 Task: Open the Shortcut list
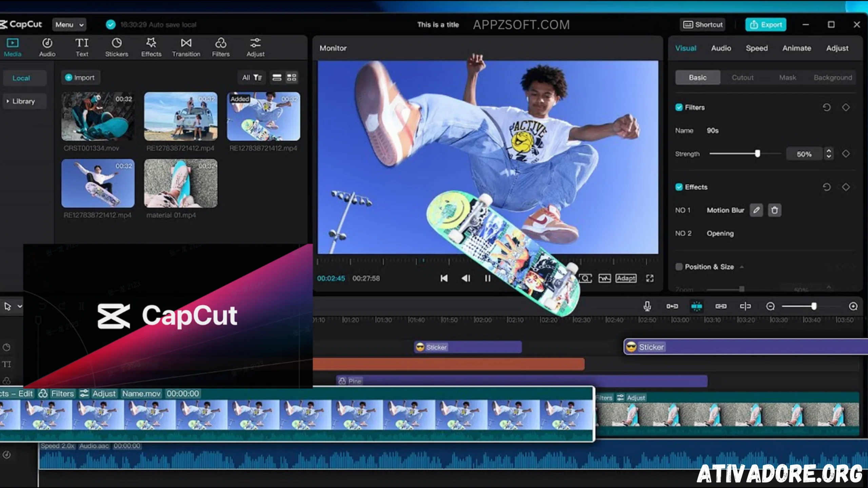(703, 25)
